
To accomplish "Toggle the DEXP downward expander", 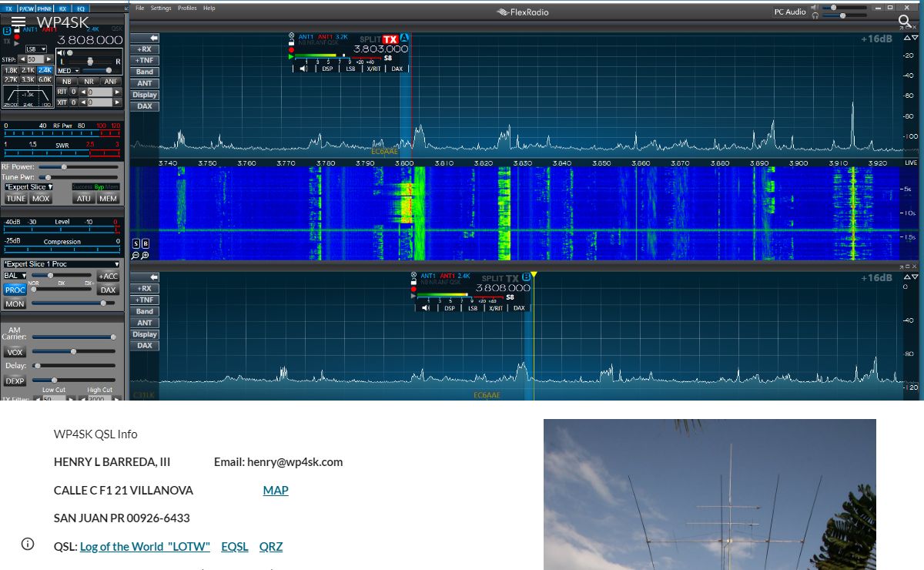I will [15, 381].
